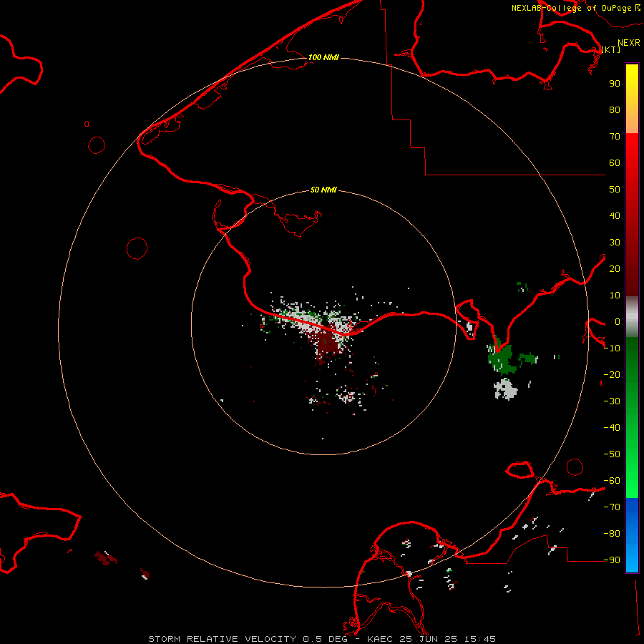Click the -60 value on velocity scale
Screen dimensions: 644x644
coord(612,481)
